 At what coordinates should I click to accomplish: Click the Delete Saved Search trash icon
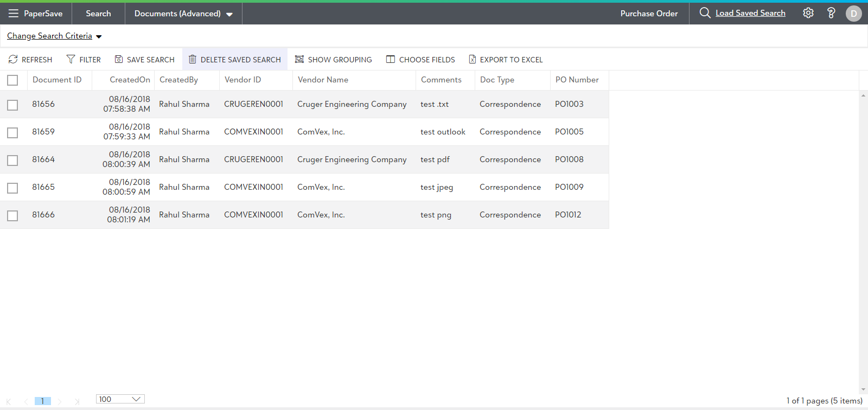[x=192, y=59]
